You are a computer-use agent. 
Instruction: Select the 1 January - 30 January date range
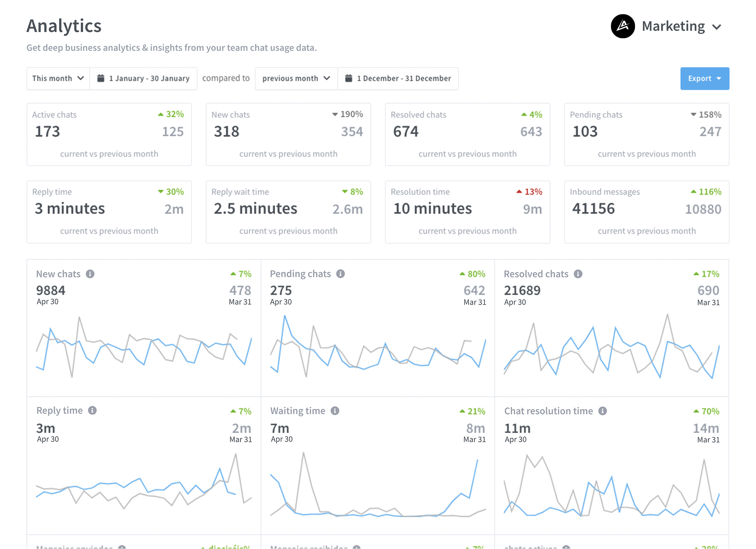tap(143, 79)
